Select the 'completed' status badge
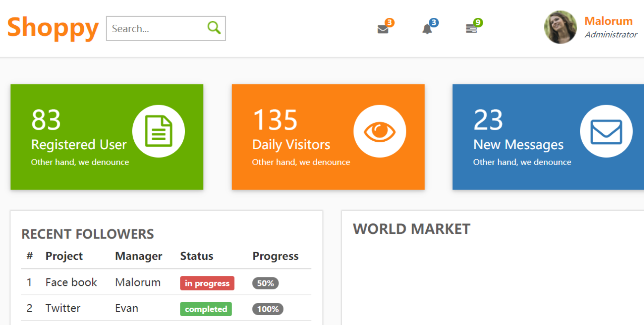The image size is (644, 325). click(206, 309)
